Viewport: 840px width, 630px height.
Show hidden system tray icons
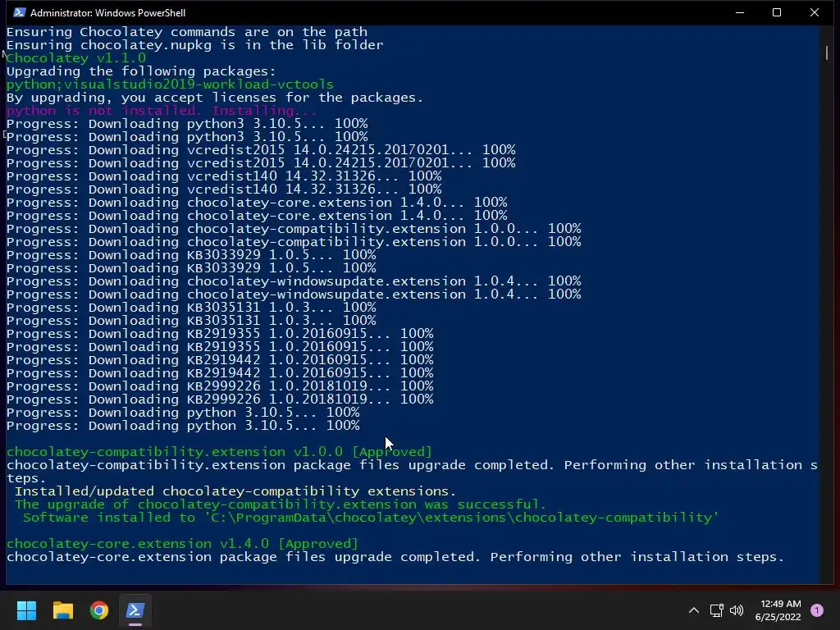point(694,610)
